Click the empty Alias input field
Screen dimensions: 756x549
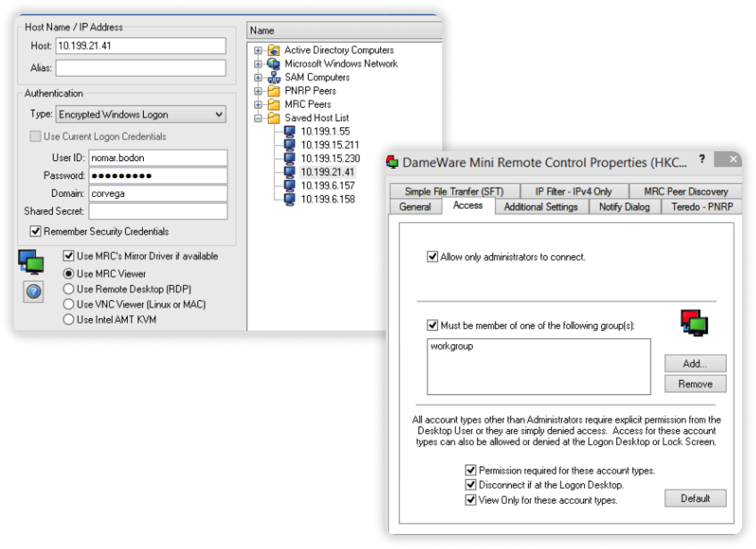click(x=141, y=68)
